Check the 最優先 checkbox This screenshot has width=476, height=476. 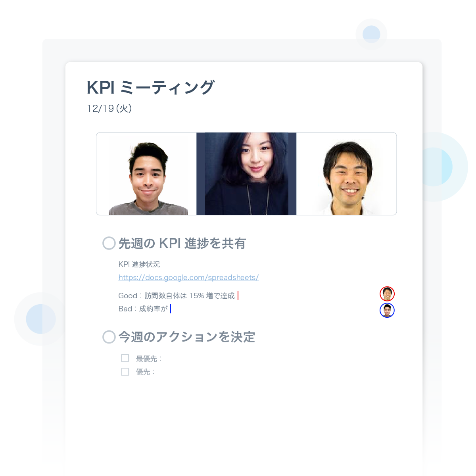tap(125, 358)
